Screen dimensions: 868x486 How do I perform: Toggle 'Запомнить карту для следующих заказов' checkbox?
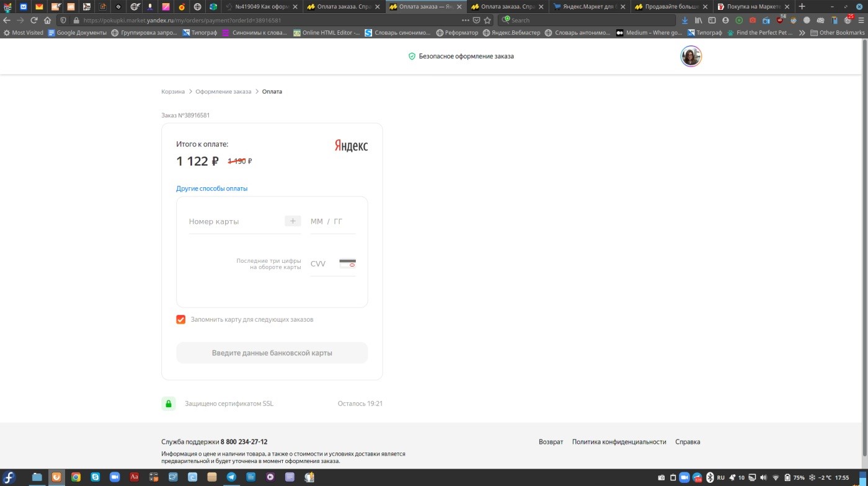point(180,319)
